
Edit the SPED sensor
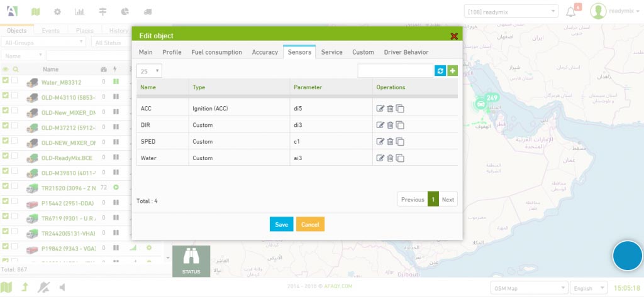pos(380,141)
